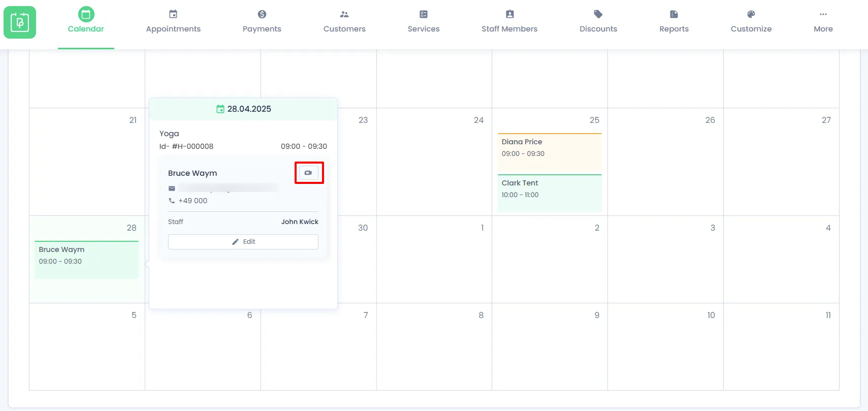868x411 pixels.
Task: Open Staff Members page
Action: pos(509,21)
